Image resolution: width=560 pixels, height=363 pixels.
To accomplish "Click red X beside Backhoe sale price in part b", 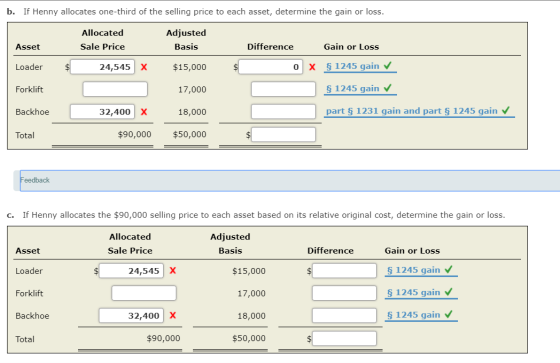I will click(144, 112).
